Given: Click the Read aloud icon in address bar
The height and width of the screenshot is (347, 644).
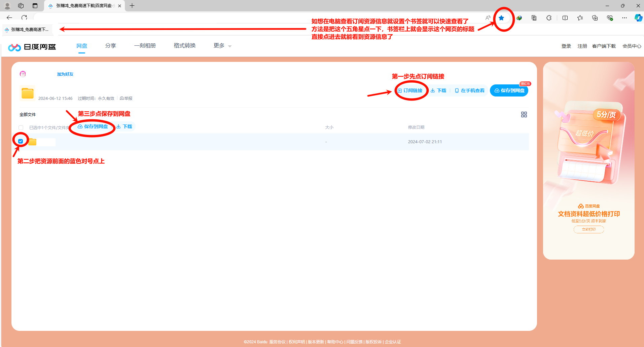Looking at the screenshot, I should tap(488, 18).
